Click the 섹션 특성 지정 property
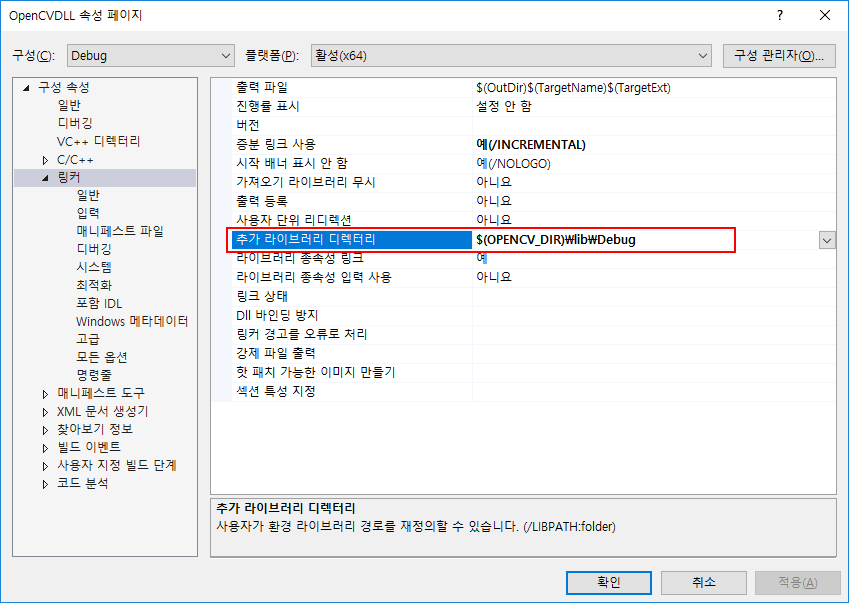The width and height of the screenshot is (849, 603). click(x=352, y=391)
